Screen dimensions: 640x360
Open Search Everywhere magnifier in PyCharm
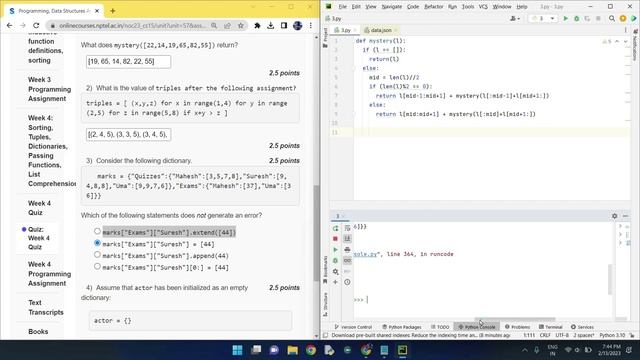point(612,18)
